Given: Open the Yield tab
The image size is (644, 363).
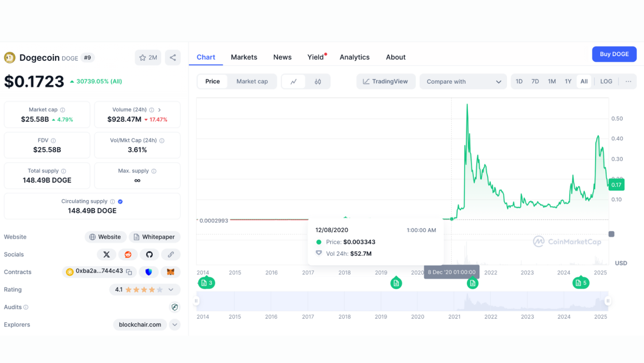Looking at the screenshot, I should 316,57.
